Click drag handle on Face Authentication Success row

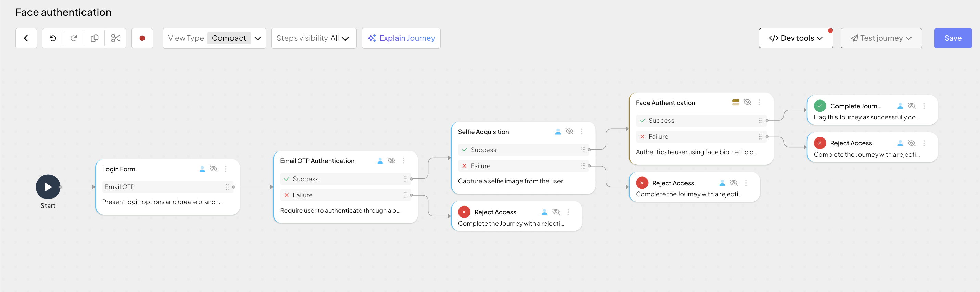[x=761, y=120]
